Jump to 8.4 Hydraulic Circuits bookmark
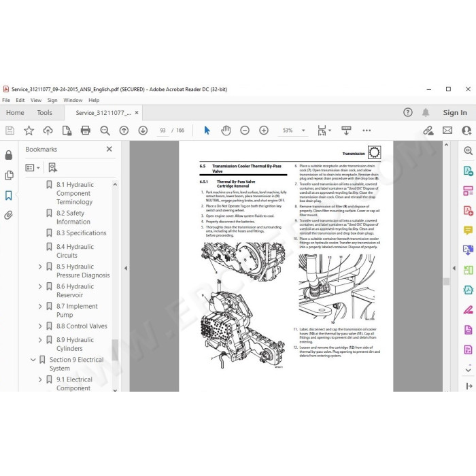Screen dimensions: 476x476 pyautogui.click(x=75, y=251)
